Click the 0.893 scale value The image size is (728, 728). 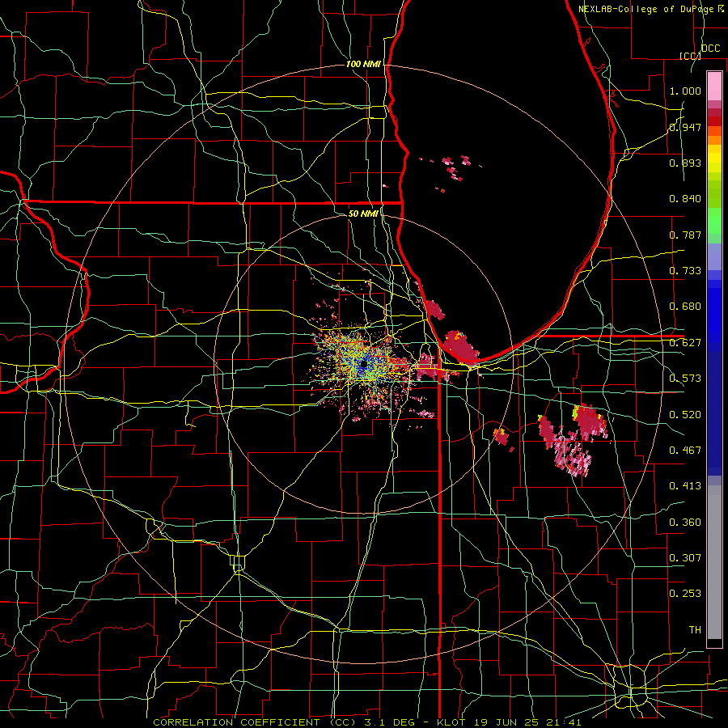pos(685,163)
